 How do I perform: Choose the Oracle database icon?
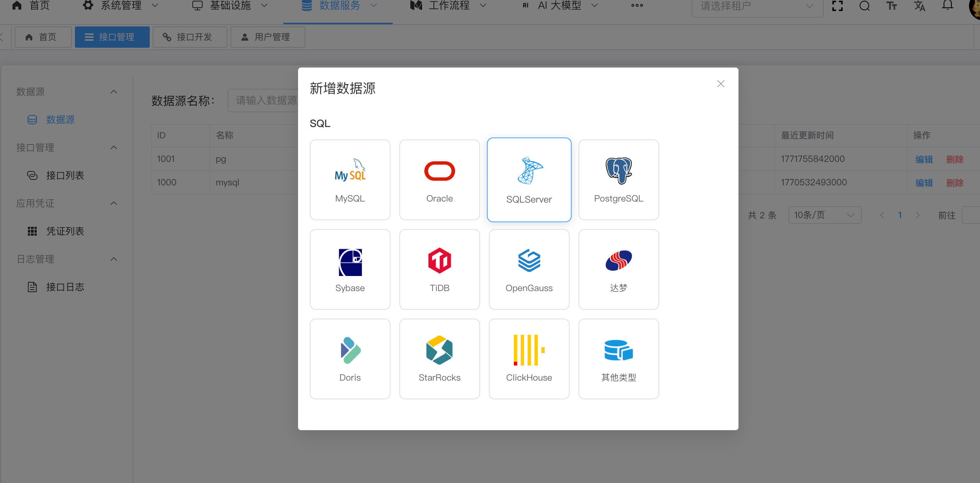(439, 171)
